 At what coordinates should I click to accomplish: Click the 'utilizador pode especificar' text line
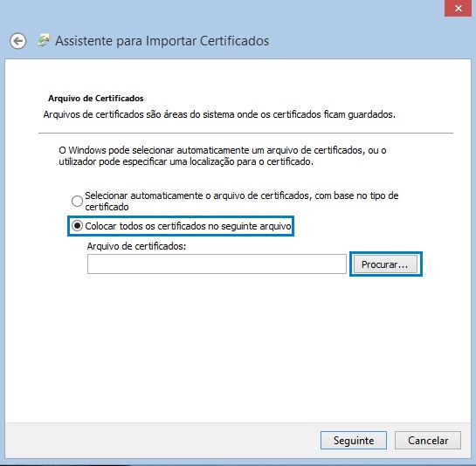pyautogui.click(x=186, y=161)
